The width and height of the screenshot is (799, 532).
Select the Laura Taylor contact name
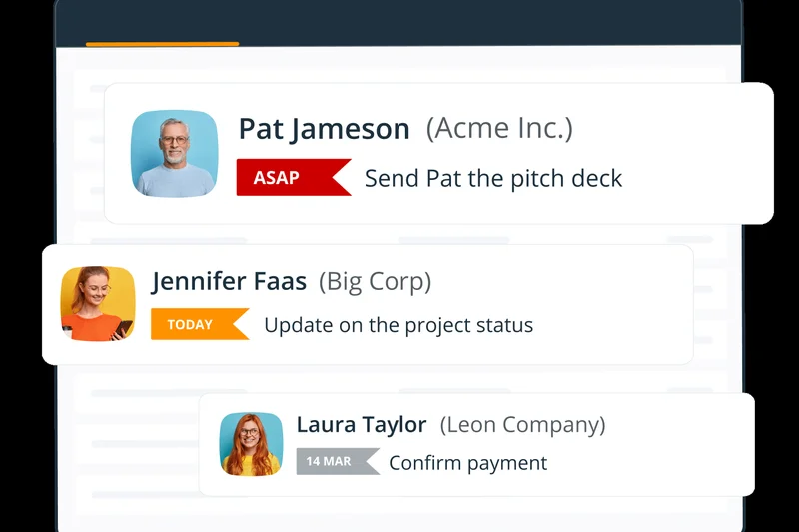[x=362, y=425]
